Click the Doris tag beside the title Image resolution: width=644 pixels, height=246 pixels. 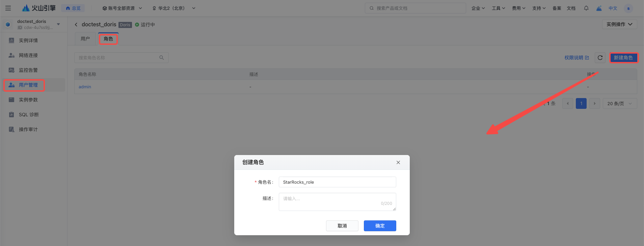click(x=125, y=25)
